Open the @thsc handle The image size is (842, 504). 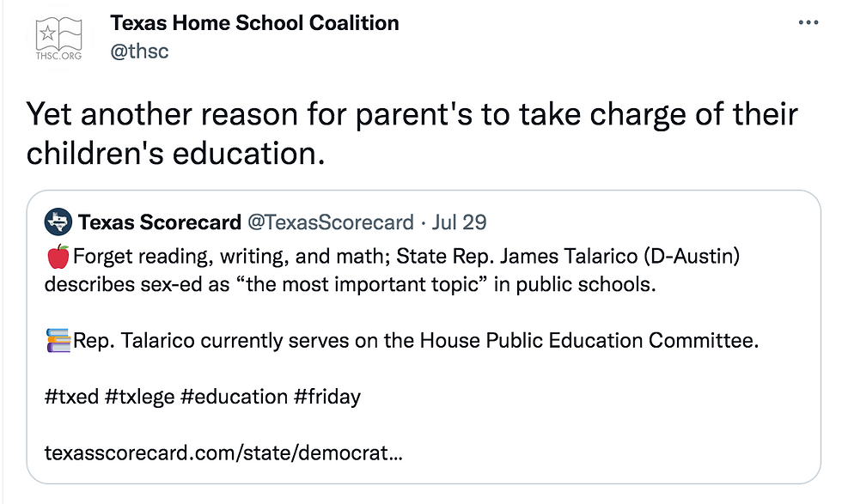(139, 52)
